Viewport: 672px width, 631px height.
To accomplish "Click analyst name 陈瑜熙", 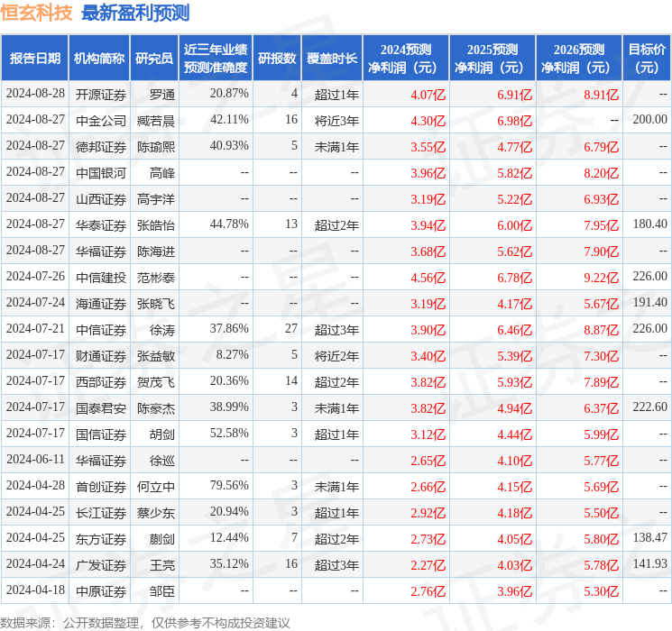I will point(155,147).
